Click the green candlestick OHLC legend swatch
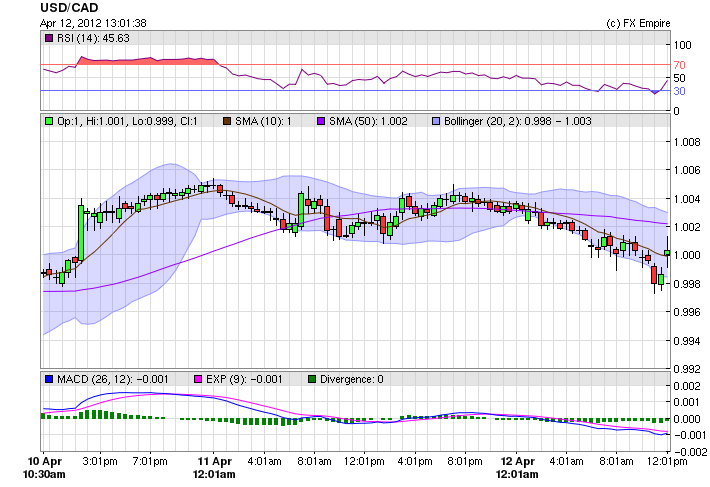Screen dimensions: 710x487 (49, 121)
